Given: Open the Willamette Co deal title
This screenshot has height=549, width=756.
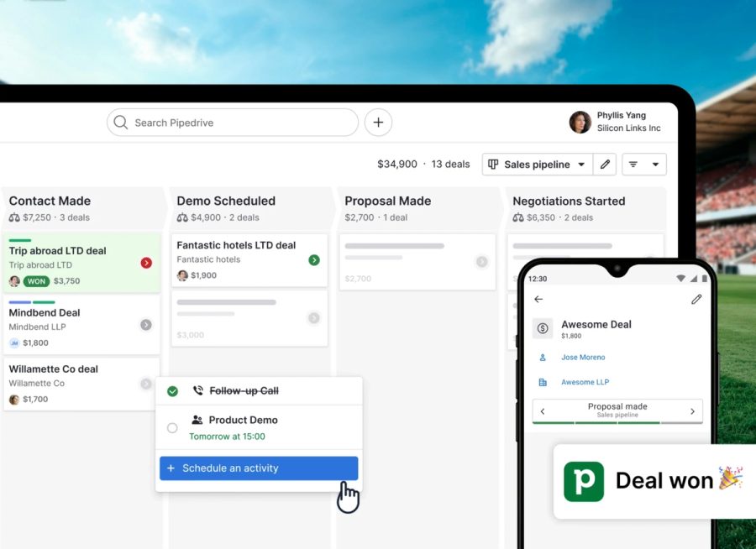Looking at the screenshot, I should point(54,369).
